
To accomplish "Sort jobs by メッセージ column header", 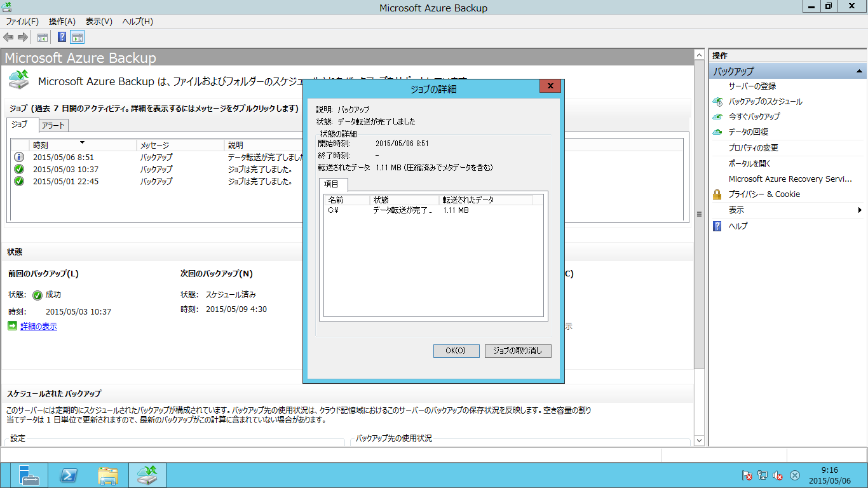I will point(181,146).
